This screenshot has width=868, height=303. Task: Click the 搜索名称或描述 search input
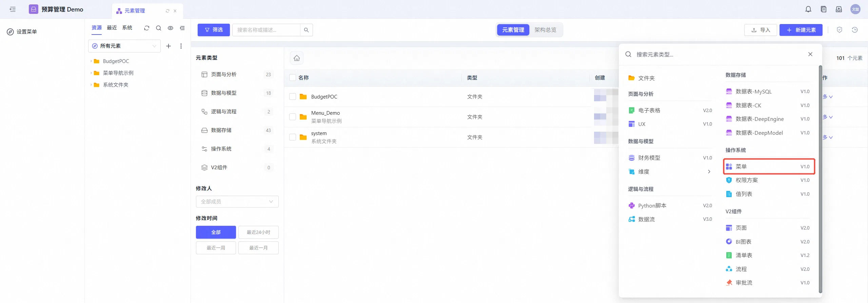click(266, 30)
